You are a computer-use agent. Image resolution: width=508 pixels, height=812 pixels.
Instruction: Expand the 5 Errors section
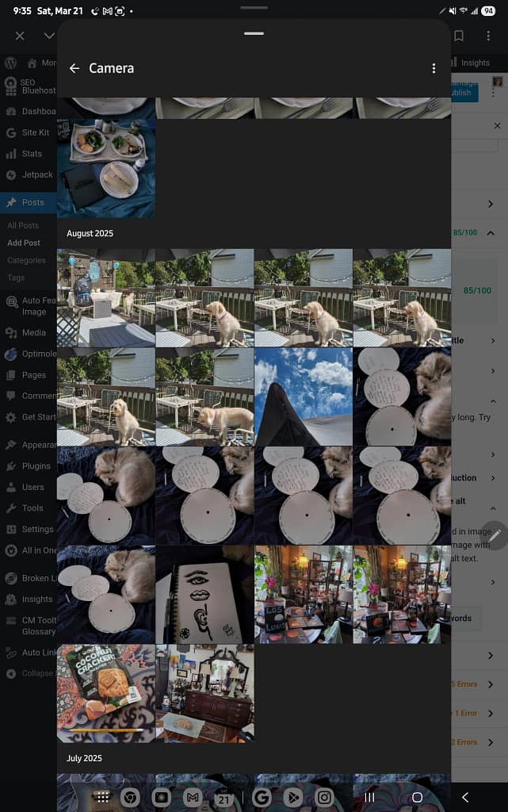pyautogui.click(x=491, y=684)
